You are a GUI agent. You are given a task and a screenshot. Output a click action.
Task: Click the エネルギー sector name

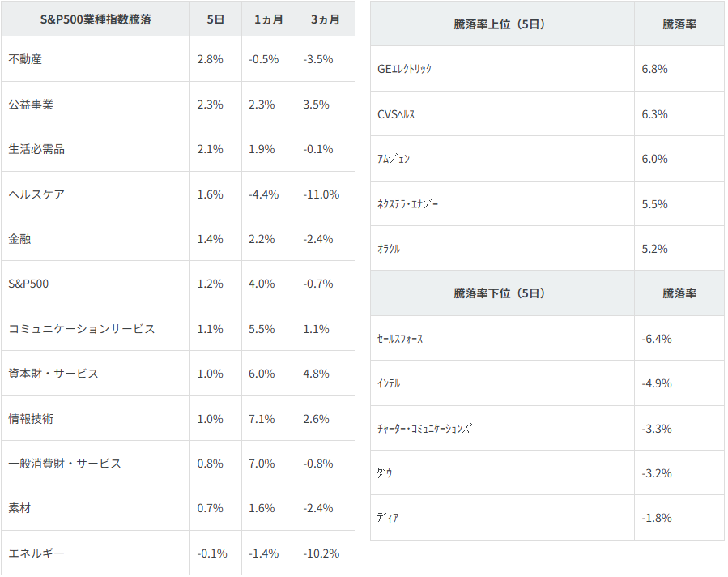click(36, 553)
